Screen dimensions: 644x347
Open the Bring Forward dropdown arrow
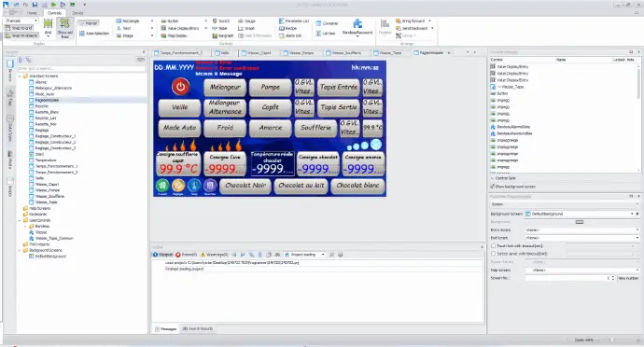(x=430, y=21)
